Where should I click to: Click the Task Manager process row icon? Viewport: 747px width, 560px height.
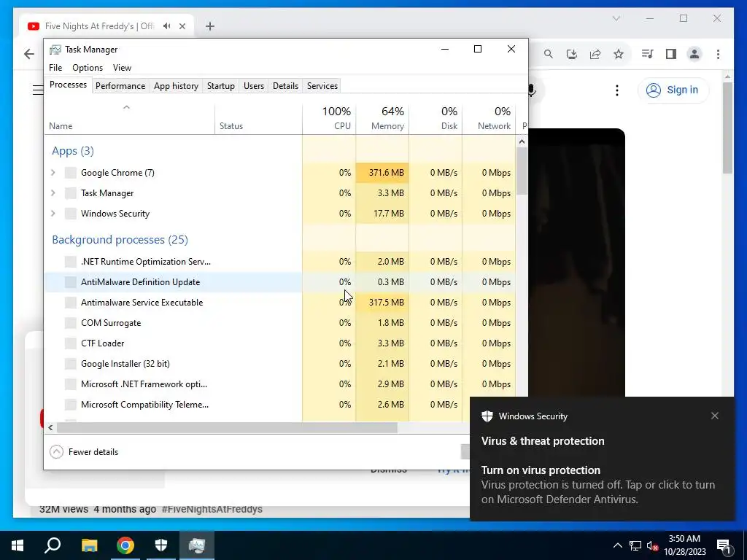click(71, 193)
